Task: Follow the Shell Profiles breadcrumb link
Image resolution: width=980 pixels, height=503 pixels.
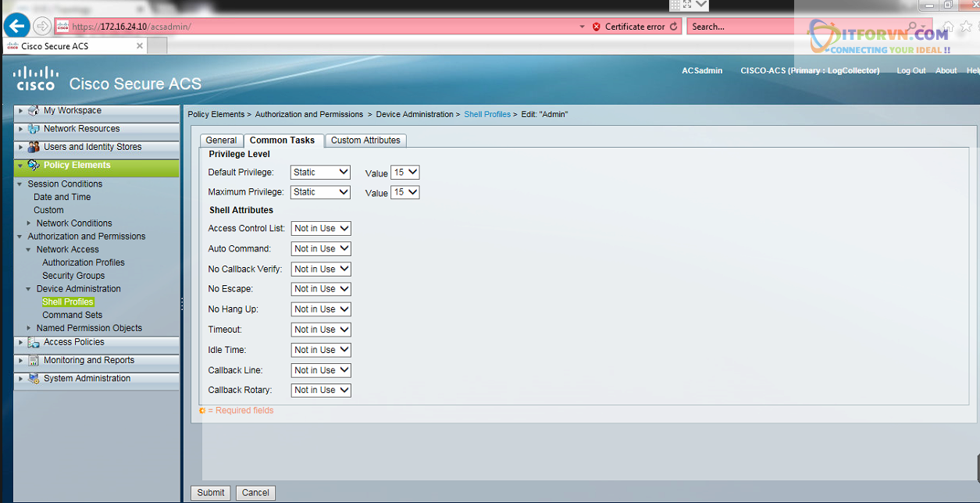Action: coord(487,114)
